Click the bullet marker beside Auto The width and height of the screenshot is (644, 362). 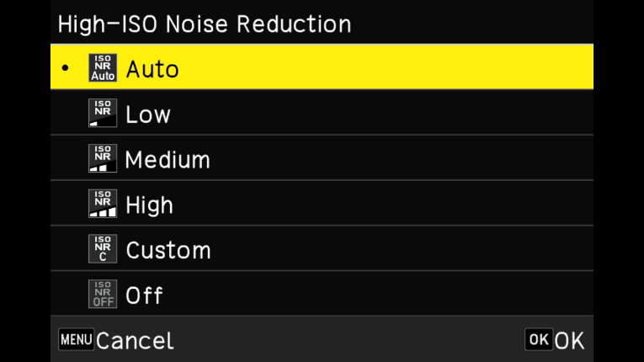(x=66, y=67)
